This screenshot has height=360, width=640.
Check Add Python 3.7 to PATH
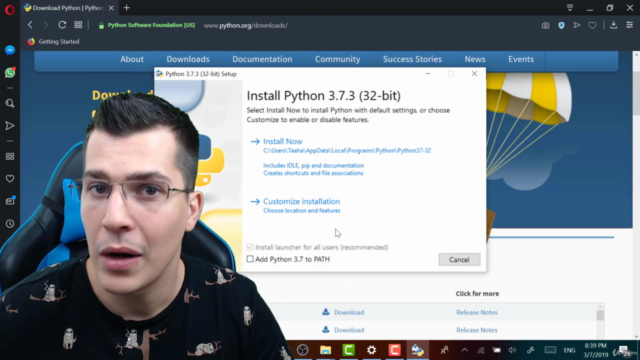(250, 259)
